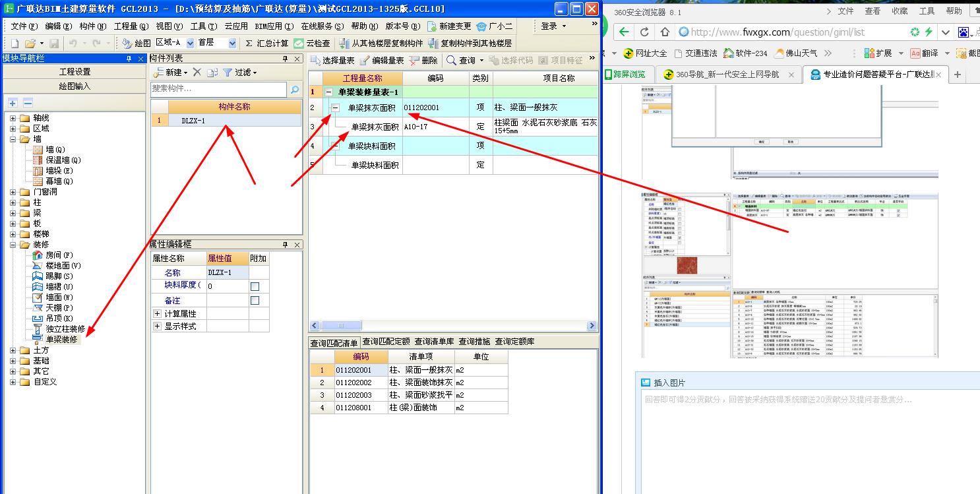Screen dimensions: 980x494
Task: Click scroll-right arrow of quantity table scrollbar
Action: [592, 326]
